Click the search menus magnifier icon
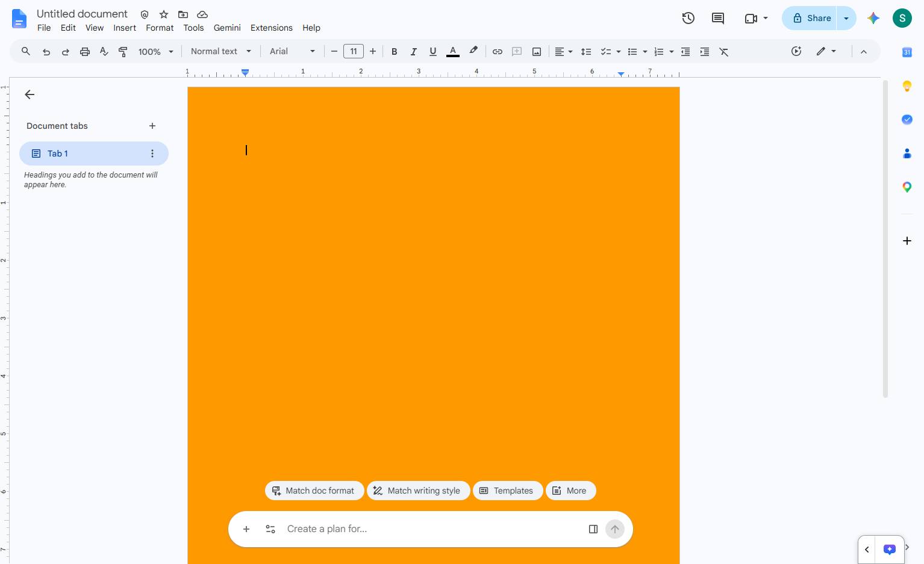Screen dimensions: 924x564 tap(26, 52)
